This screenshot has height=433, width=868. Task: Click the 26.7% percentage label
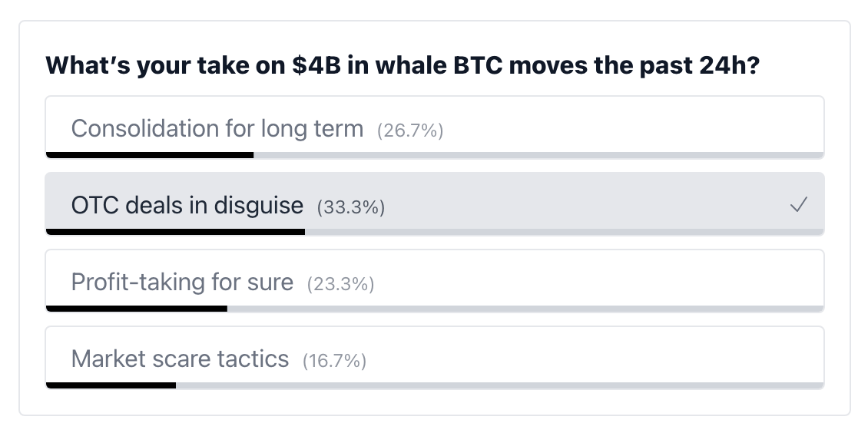click(410, 131)
